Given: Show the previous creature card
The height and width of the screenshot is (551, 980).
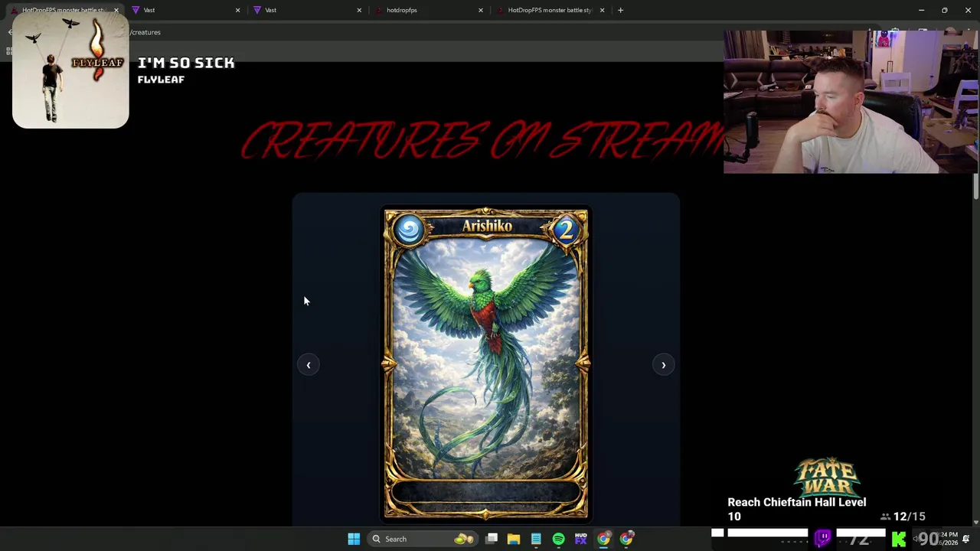Looking at the screenshot, I should (309, 365).
